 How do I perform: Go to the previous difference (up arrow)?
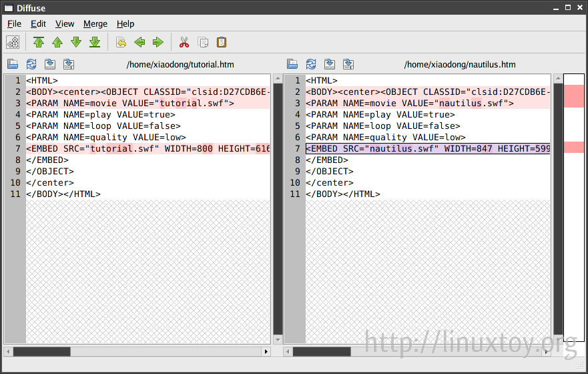pos(57,42)
